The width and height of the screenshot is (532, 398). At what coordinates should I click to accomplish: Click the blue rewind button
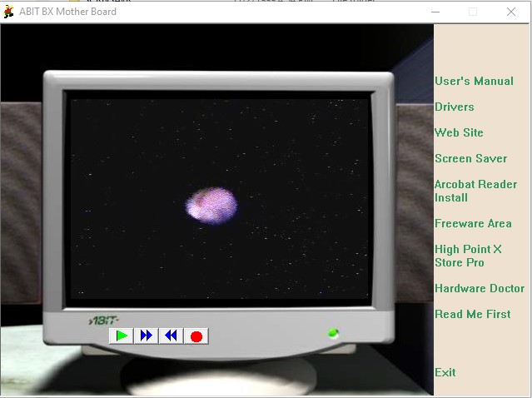[171, 336]
